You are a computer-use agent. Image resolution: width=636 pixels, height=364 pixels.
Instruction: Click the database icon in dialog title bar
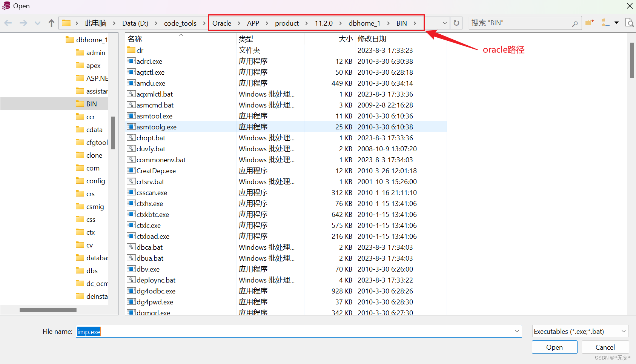6,6
